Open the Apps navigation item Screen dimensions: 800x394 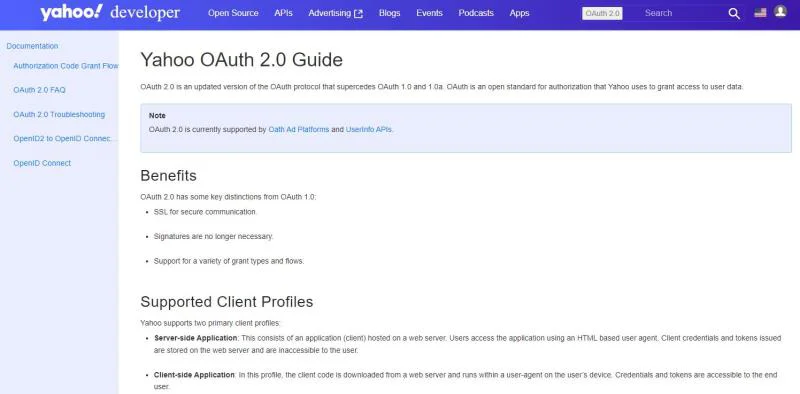pyautogui.click(x=519, y=13)
